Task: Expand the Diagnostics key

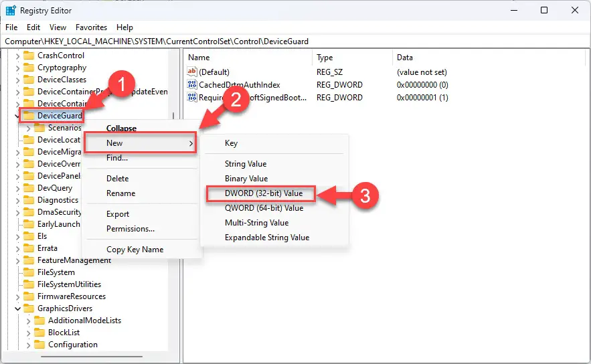Action: 17,201
